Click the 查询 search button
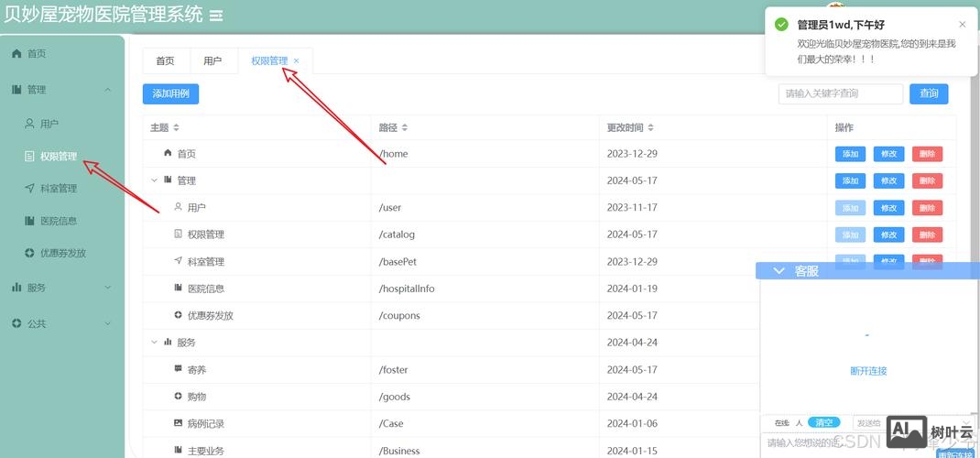 929,93
